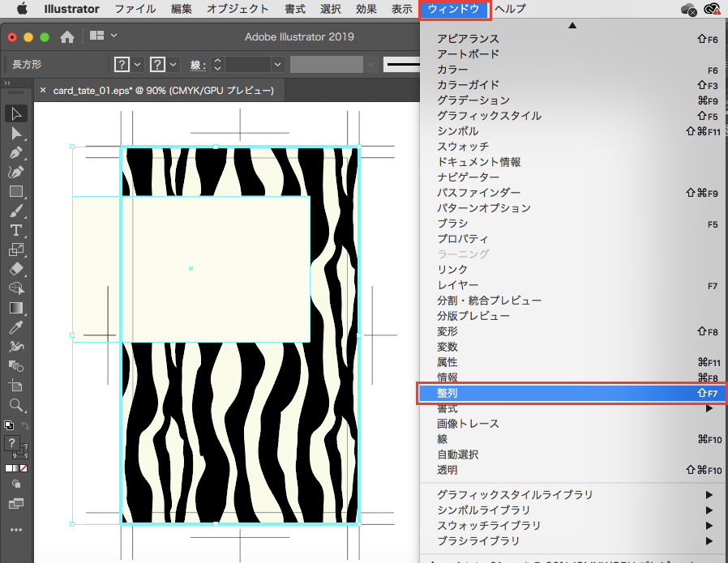Select the Zoom magnifier tool

click(x=15, y=404)
